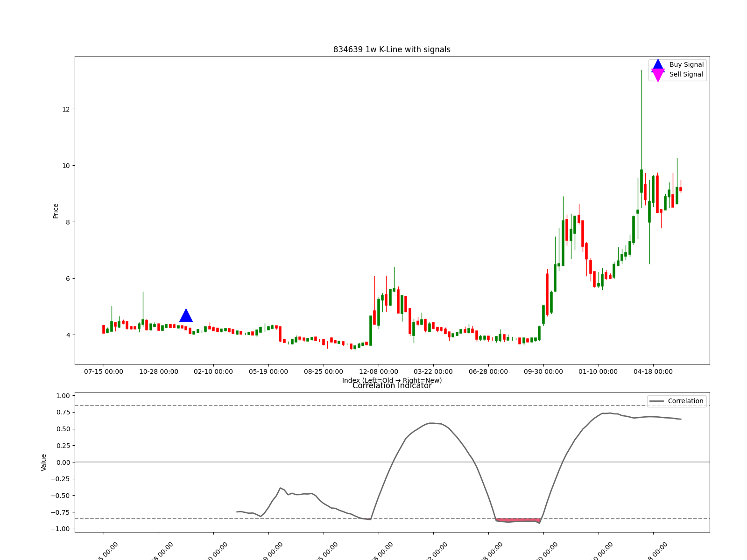This screenshot has width=747, height=560.
Task: Click the x-axis date label '02-10 00:00'
Action: (213, 371)
